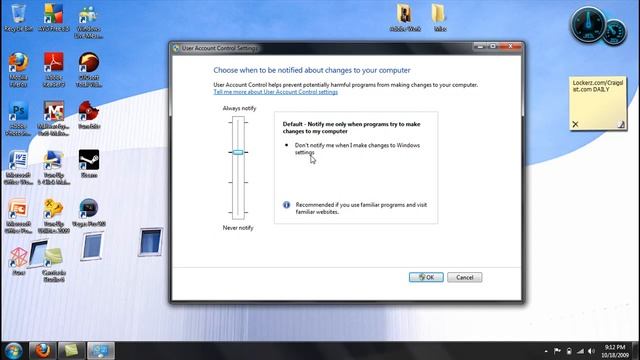Click the volume speaker tray icon
640x360 pixels.
(x=591, y=351)
